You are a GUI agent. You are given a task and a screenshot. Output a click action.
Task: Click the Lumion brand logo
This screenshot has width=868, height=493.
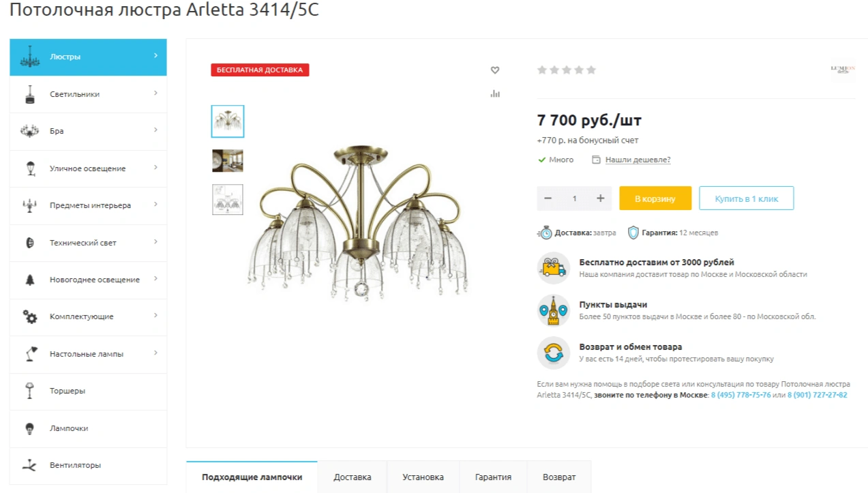point(843,69)
